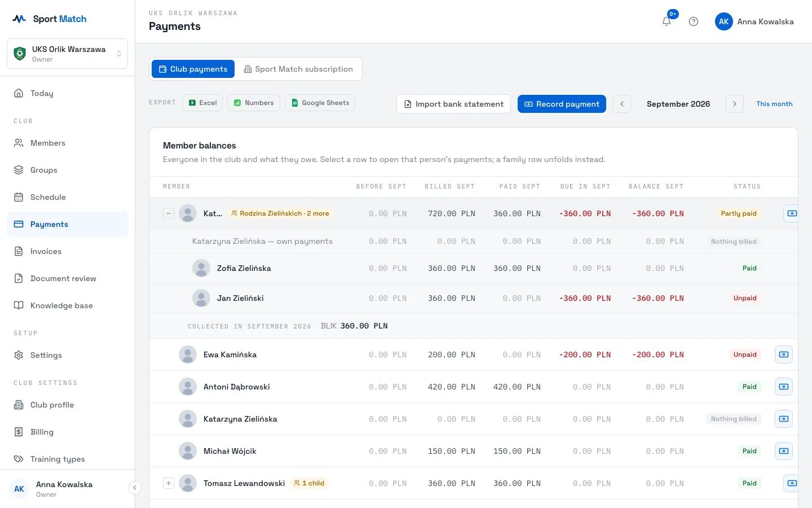Export balances to Google Sheets
This screenshot has width=812, height=508.
(320, 103)
